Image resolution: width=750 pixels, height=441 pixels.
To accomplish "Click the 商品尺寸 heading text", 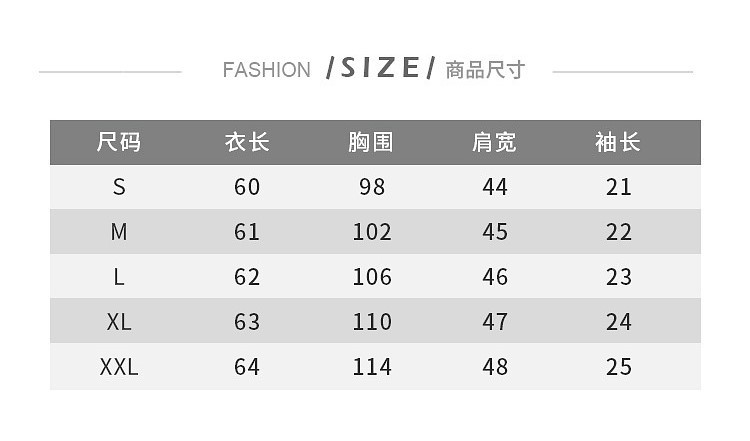I will 485,70.
